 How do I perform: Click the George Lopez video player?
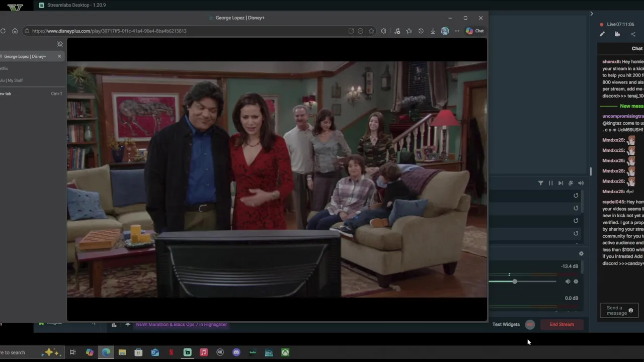pyautogui.click(x=277, y=179)
